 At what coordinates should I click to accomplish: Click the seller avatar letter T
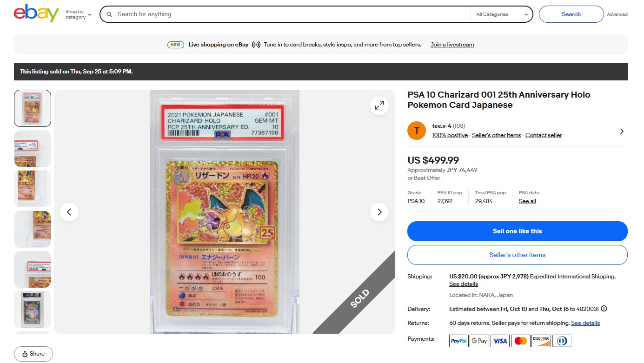tap(417, 131)
